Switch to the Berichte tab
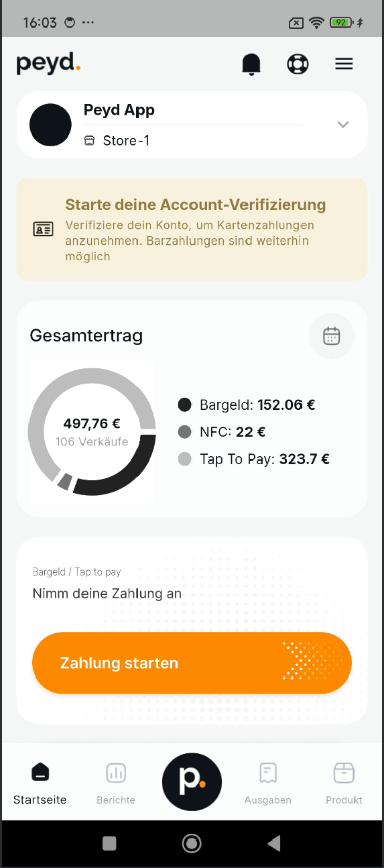 point(116,783)
